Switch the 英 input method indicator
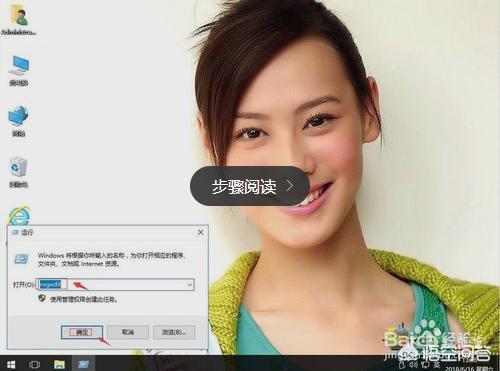 coord(436,365)
